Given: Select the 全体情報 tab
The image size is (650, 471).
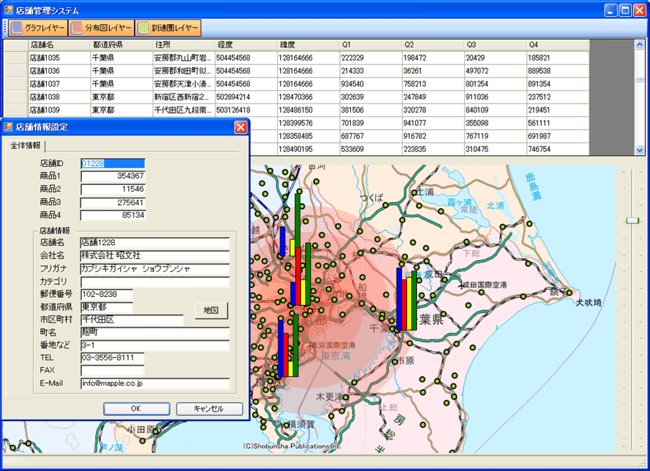Looking at the screenshot, I should click(25, 146).
